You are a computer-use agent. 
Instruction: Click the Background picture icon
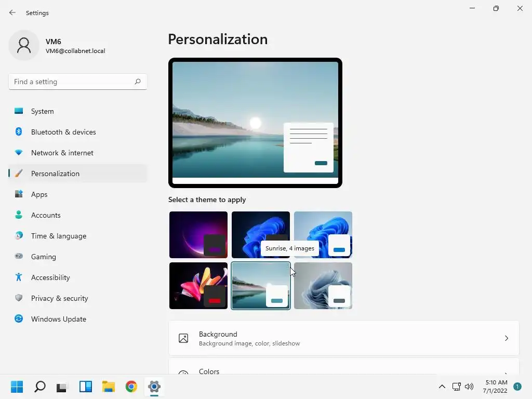[x=183, y=338]
